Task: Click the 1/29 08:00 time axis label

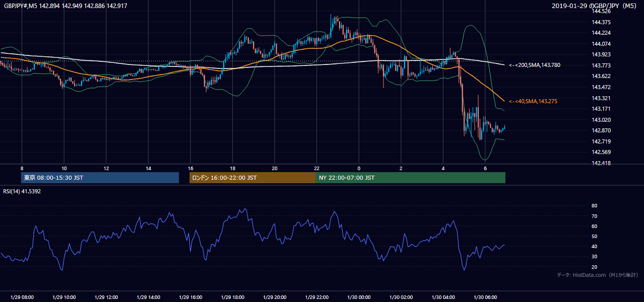Action: (22, 297)
